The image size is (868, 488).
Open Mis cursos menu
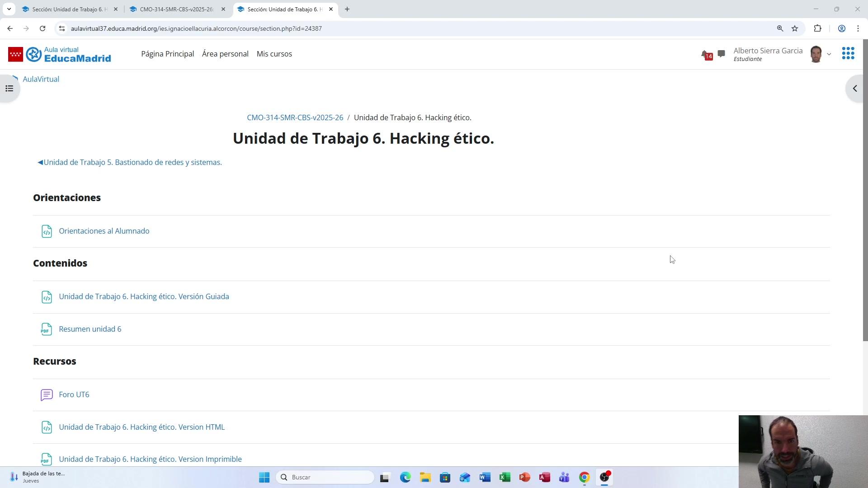tap(274, 54)
